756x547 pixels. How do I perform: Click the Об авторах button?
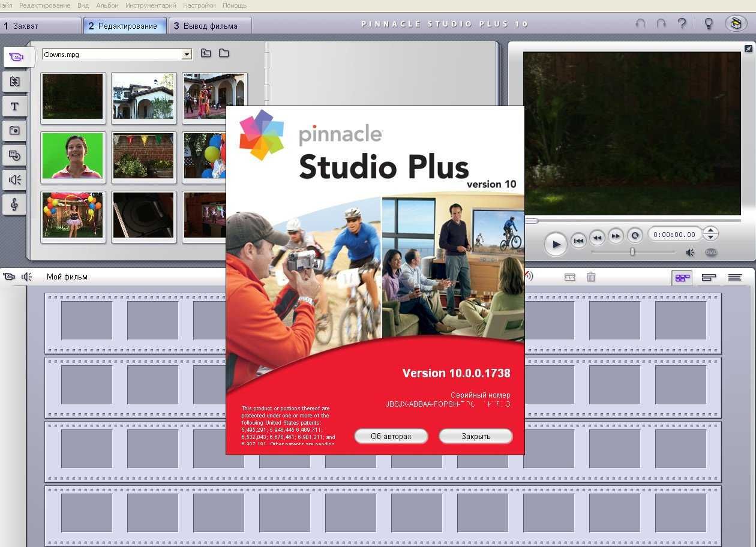pyautogui.click(x=391, y=436)
